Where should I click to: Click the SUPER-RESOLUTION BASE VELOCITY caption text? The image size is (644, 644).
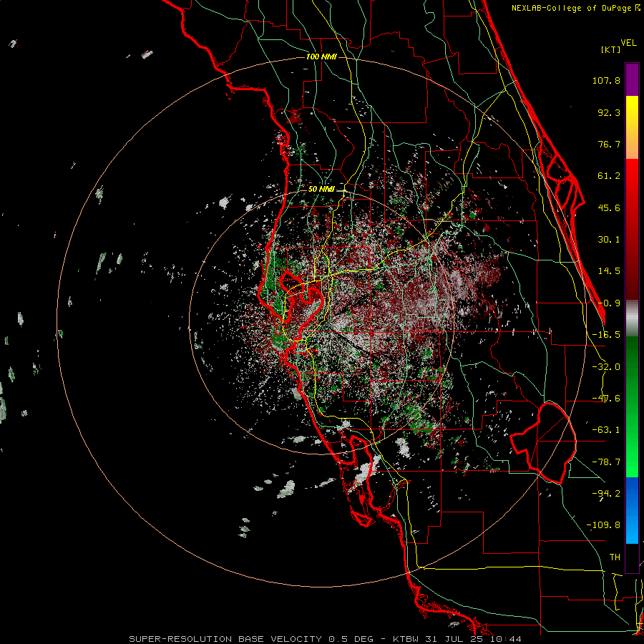227,639
